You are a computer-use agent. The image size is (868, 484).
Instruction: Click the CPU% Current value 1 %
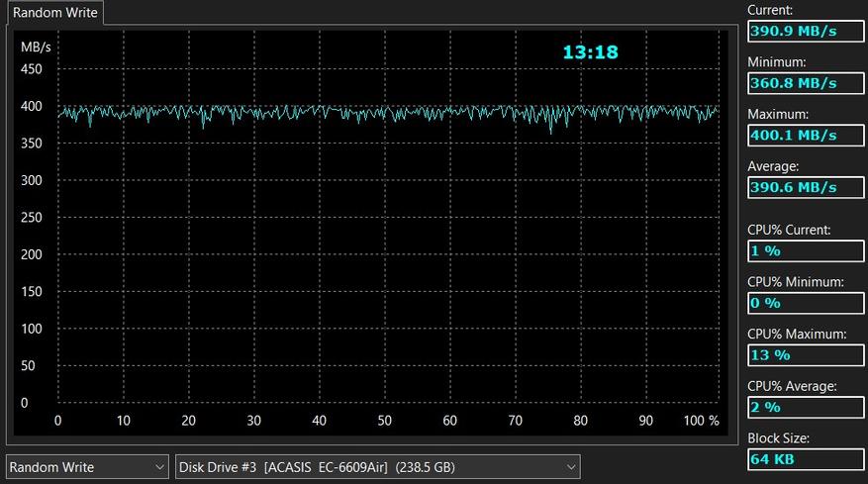click(805, 251)
